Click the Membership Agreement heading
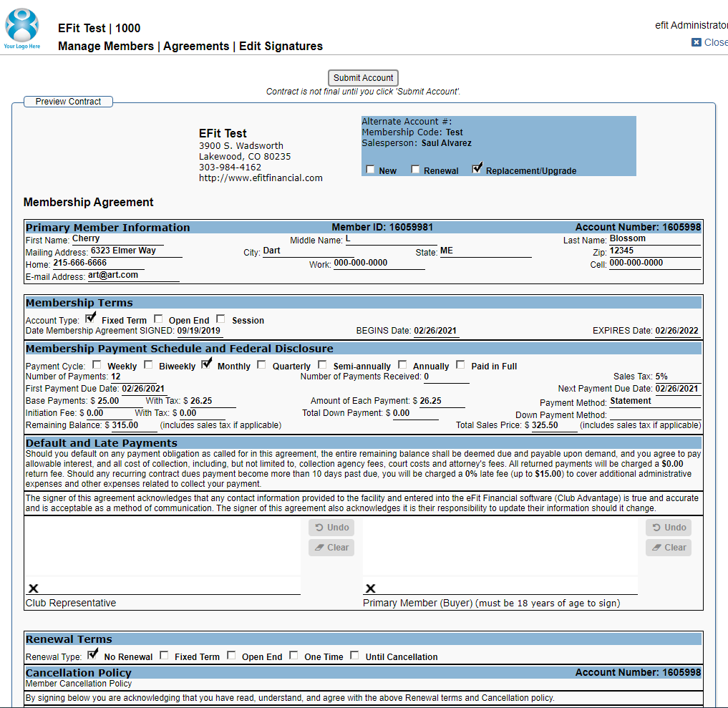 88,203
